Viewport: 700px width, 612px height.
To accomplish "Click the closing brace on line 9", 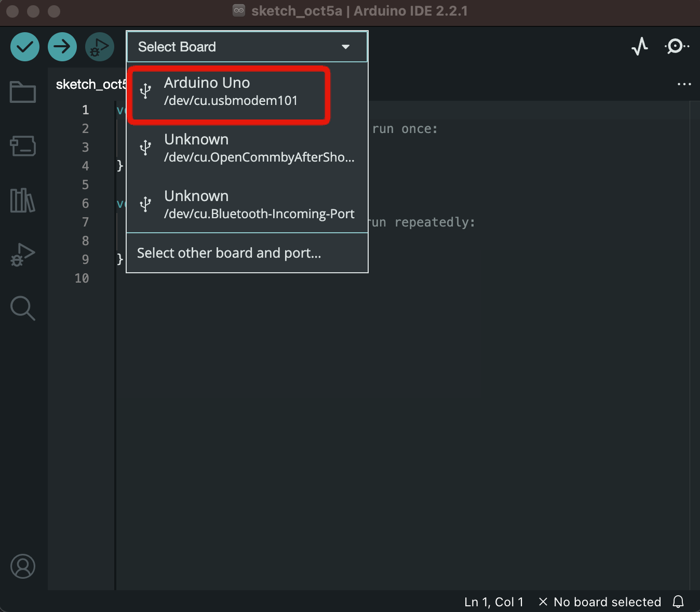I will [x=120, y=259].
